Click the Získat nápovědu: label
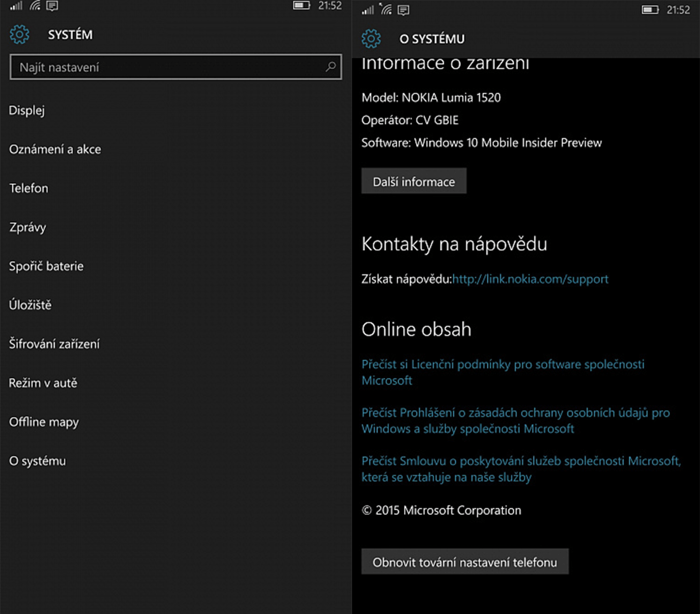The image size is (700, 614). pos(407,279)
